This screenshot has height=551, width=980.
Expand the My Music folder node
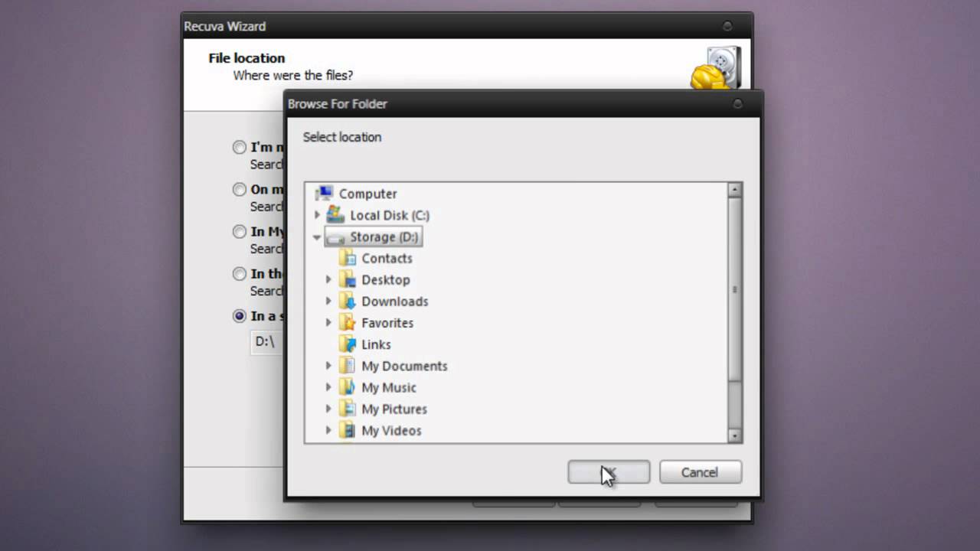pos(329,386)
